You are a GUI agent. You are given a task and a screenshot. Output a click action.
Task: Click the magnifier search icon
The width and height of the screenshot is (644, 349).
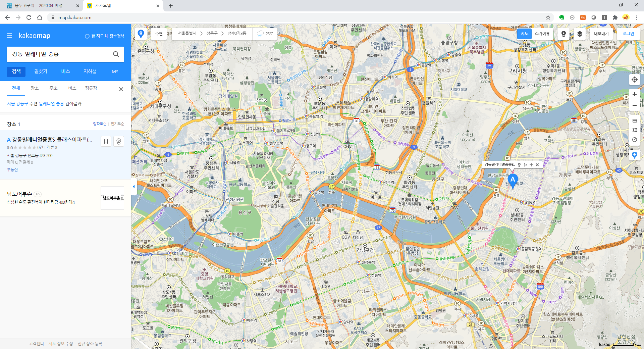pyautogui.click(x=116, y=54)
